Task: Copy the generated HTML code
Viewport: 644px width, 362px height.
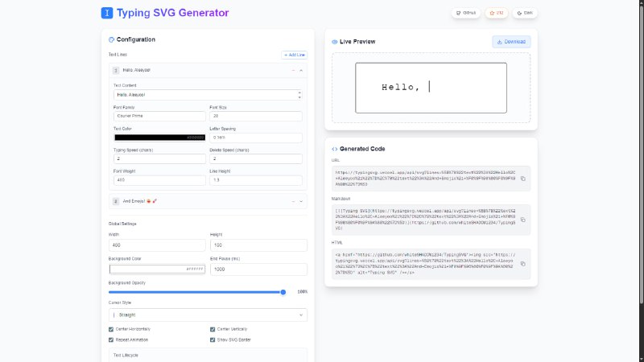Action: click(522, 263)
